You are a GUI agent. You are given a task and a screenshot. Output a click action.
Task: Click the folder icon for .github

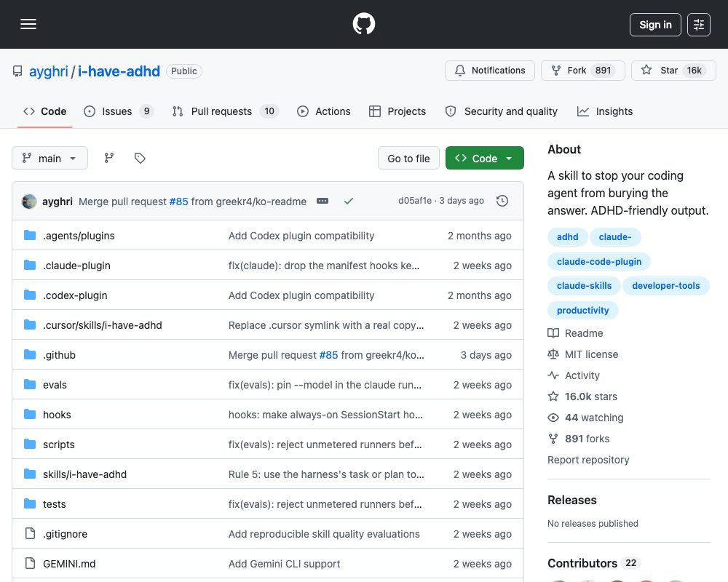tap(30, 354)
